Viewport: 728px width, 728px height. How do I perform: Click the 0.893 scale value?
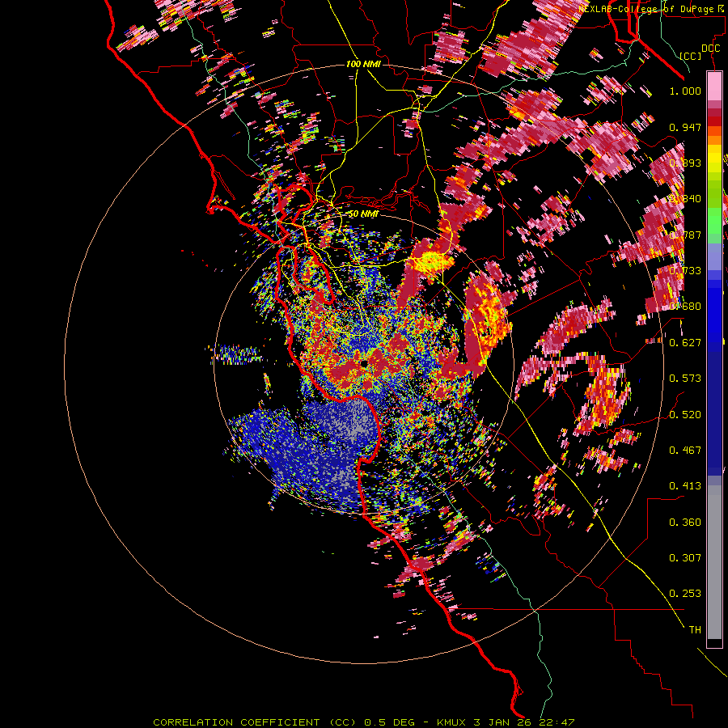pyautogui.click(x=685, y=163)
